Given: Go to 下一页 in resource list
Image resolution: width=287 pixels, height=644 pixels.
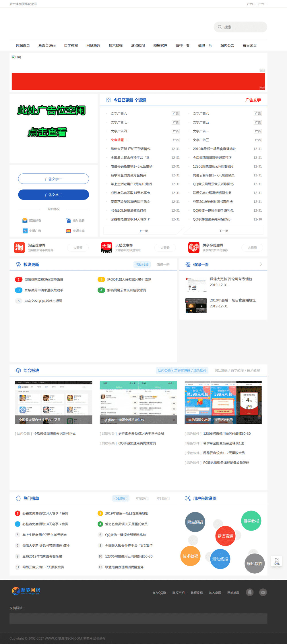Looking at the screenshot, I should tap(224, 231).
